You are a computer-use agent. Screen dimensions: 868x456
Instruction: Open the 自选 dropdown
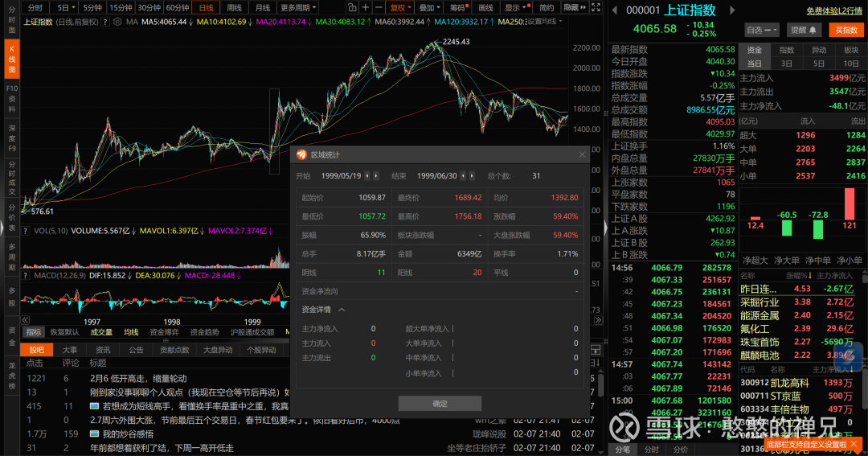coord(762,30)
